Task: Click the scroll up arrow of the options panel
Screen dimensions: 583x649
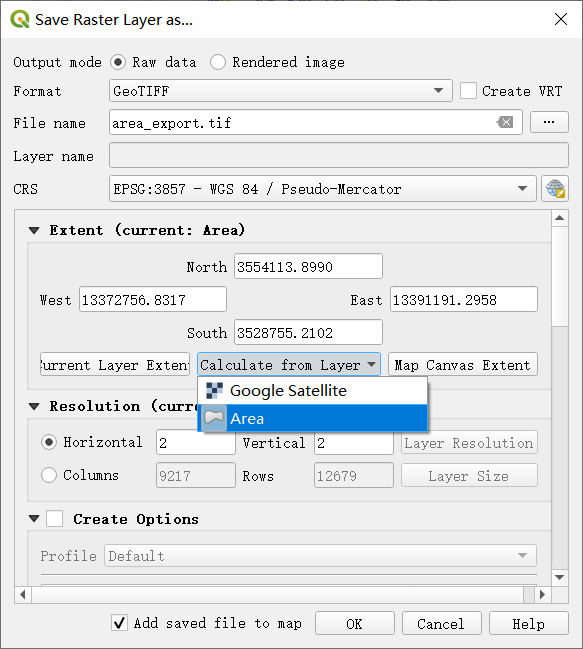Action: click(x=559, y=218)
